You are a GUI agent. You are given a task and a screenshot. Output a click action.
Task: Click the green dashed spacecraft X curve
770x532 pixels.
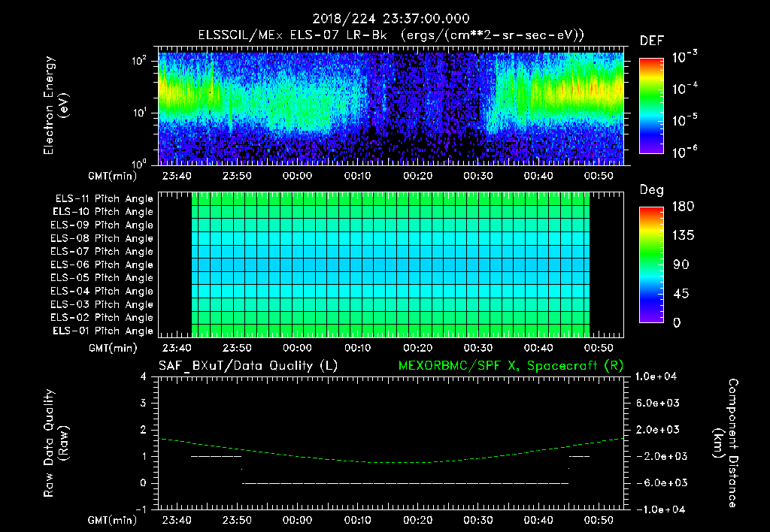pos(391,462)
